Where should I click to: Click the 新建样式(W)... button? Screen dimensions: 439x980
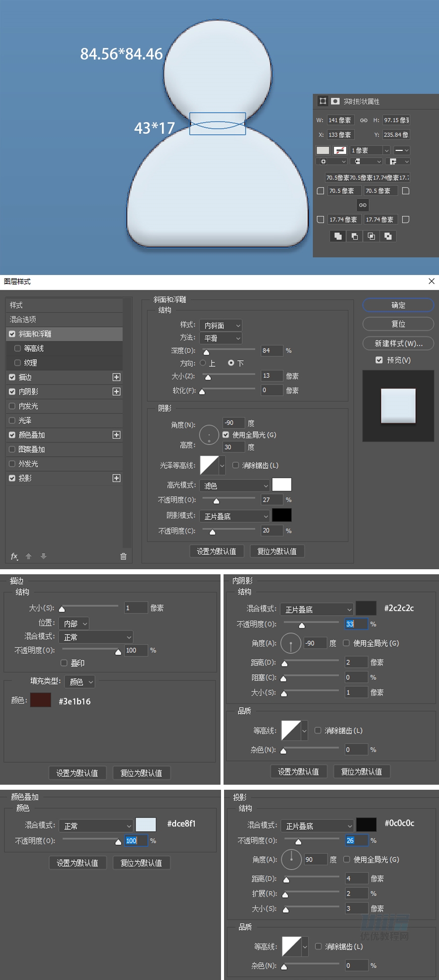pyautogui.click(x=398, y=343)
